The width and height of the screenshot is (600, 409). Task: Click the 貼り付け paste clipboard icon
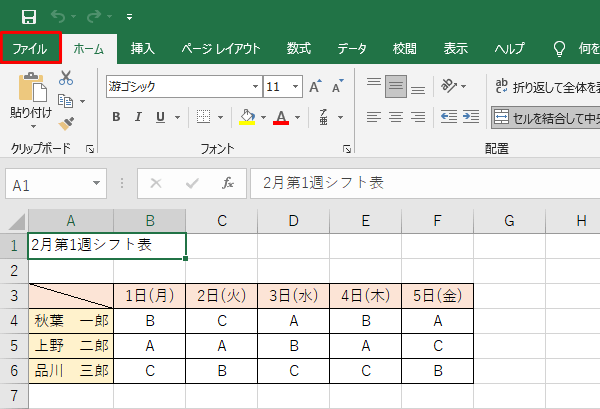coord(33,87)
